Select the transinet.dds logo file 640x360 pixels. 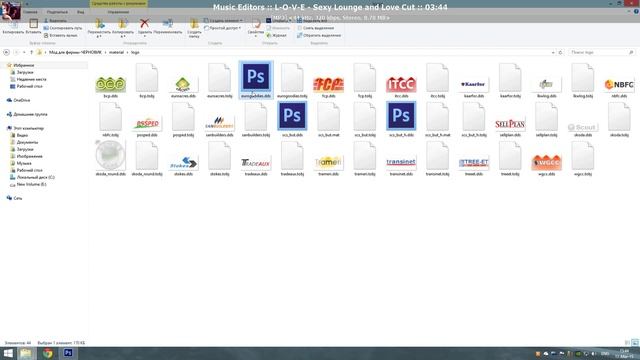(x=401, y=164)
